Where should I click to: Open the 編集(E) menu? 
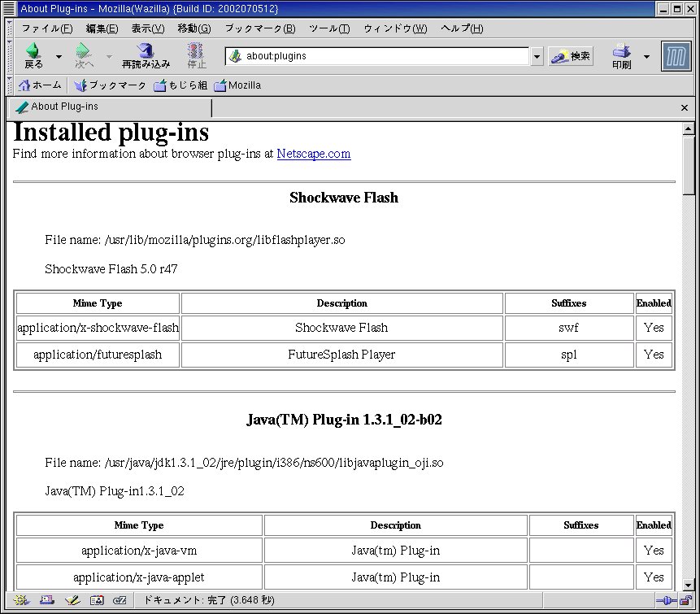point(102,28)
